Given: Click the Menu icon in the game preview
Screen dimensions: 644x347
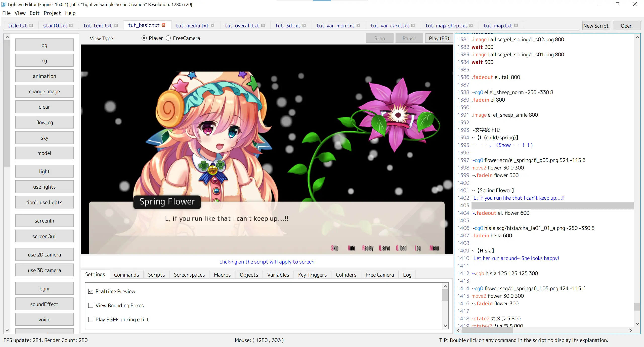Looking at the screenshot, I should tap(434, 248).
